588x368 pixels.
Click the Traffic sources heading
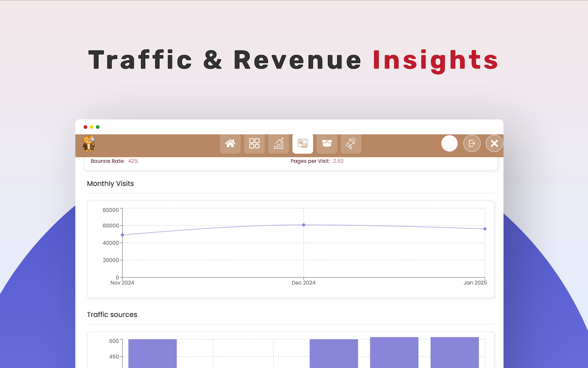coord(112,315)
